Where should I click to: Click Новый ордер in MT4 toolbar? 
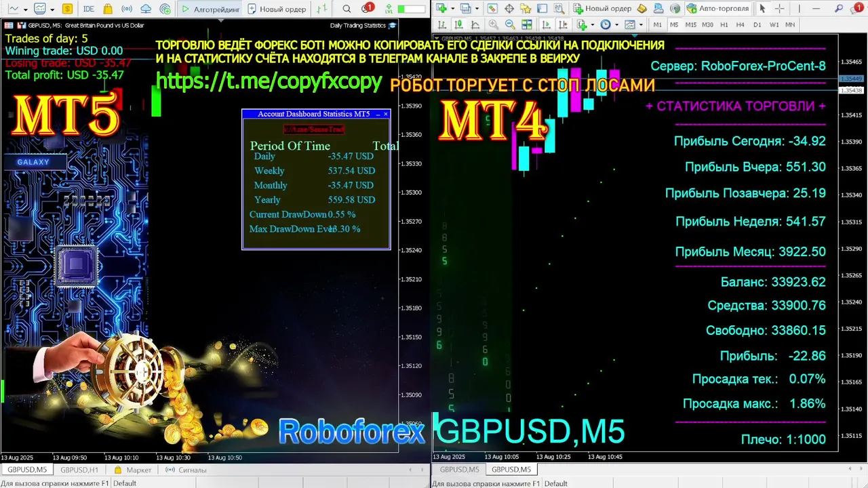tap(602, 8)
